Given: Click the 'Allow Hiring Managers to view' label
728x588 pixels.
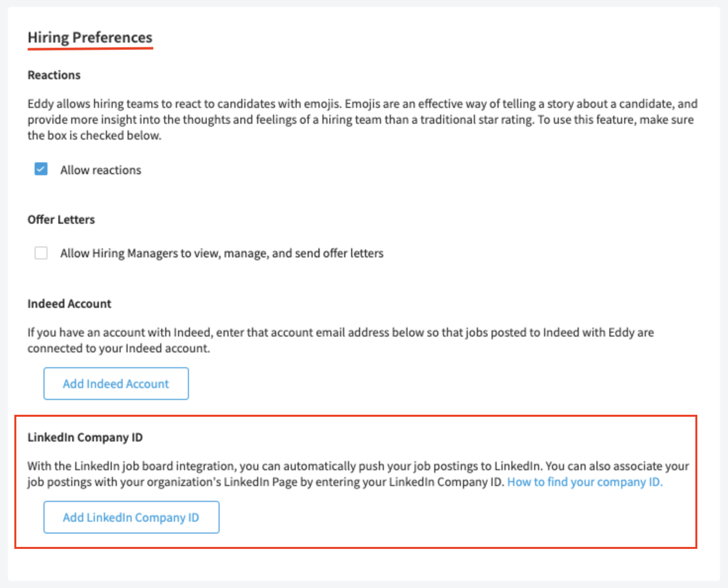Looking at the screenshot, I should [222, 253].
